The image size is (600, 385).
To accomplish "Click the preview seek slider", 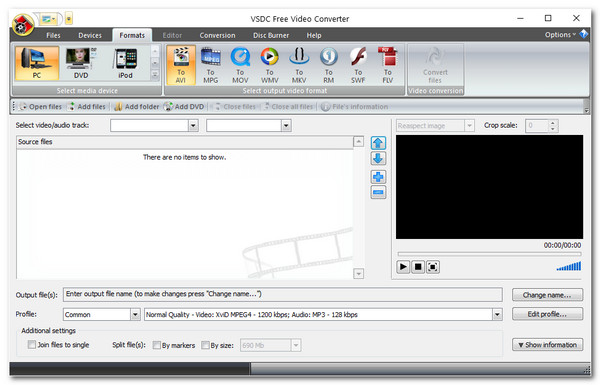I will pos(489,254).
